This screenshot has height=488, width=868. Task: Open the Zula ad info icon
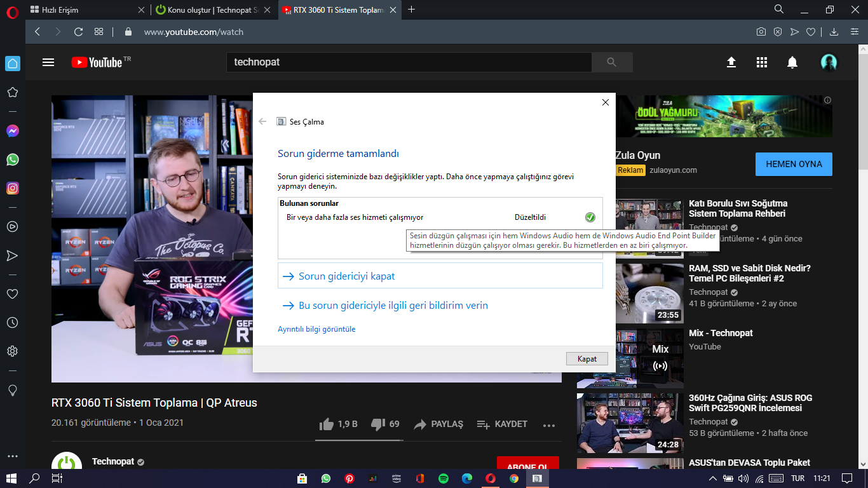pyautogui.click(x=827, y=100)
